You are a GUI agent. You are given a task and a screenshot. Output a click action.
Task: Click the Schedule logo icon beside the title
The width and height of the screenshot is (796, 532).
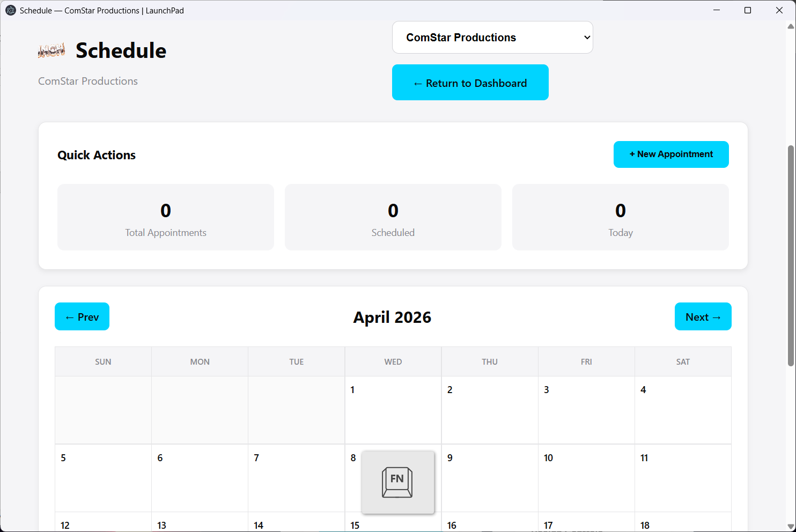(52, 50)
